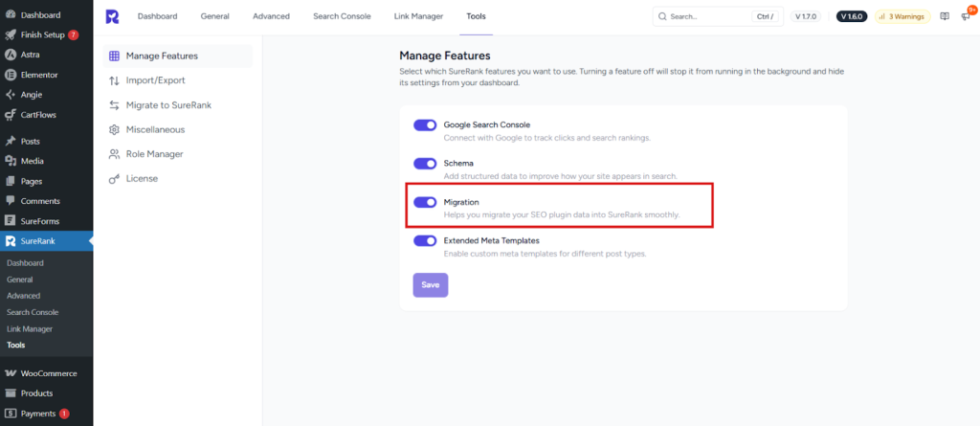Toggle the Migration feature switch
The width and height of the screenshot is (980, 426).
coord(425,202)
